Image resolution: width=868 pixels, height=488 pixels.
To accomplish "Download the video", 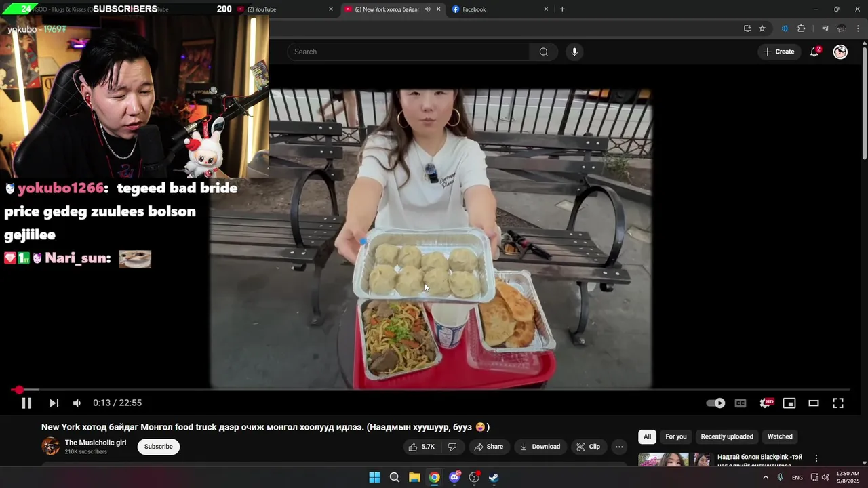I will 540,447.
